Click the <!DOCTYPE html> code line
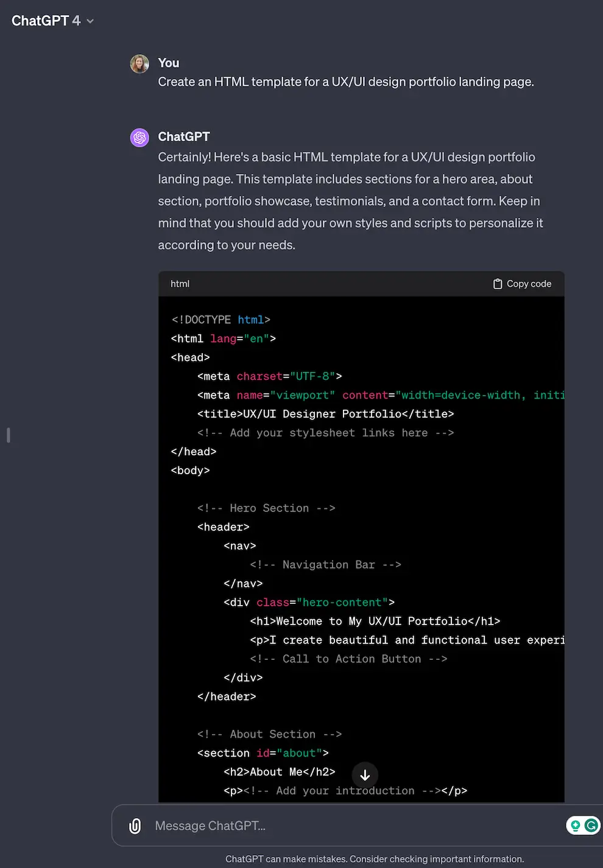603x868 pixels. click(x=220, y=320)
